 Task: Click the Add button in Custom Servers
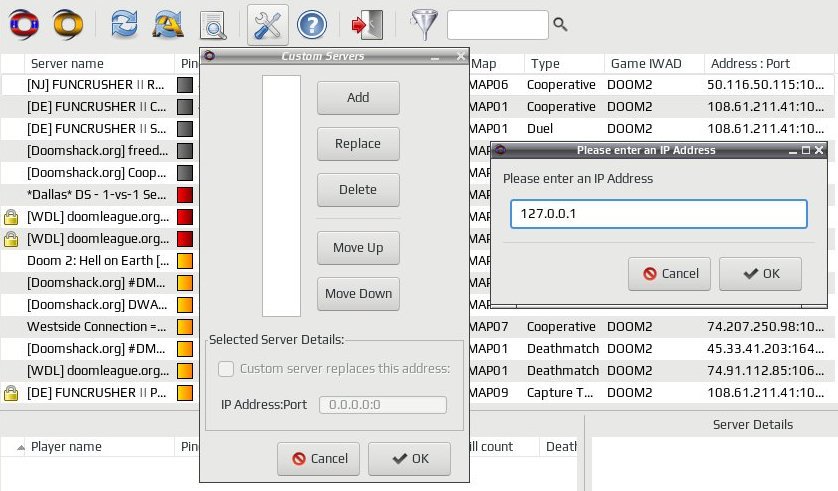tap(358, 98)
